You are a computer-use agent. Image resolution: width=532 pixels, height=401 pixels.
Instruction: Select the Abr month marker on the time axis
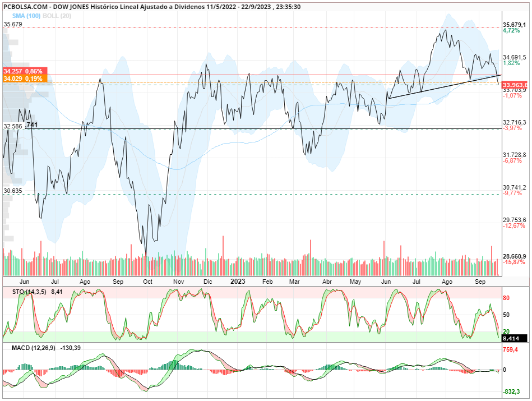[x=327, y=282]
